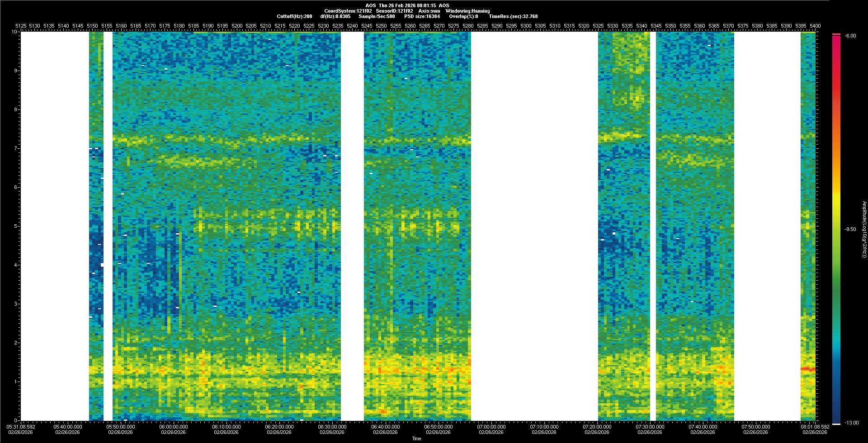
Task: Click the red region of the color scale
Action: point(836,90)
